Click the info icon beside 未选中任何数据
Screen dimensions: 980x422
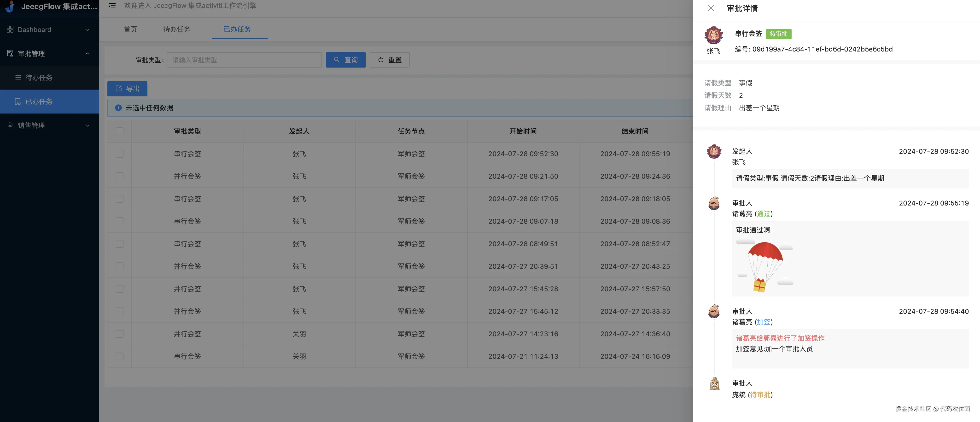118,108
